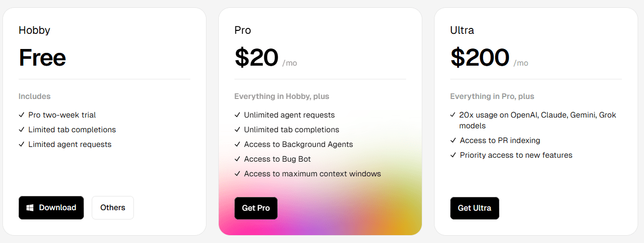Screen dimensions: 644x243
Task: Select the Hobby plan title
Action: [34, 30]
